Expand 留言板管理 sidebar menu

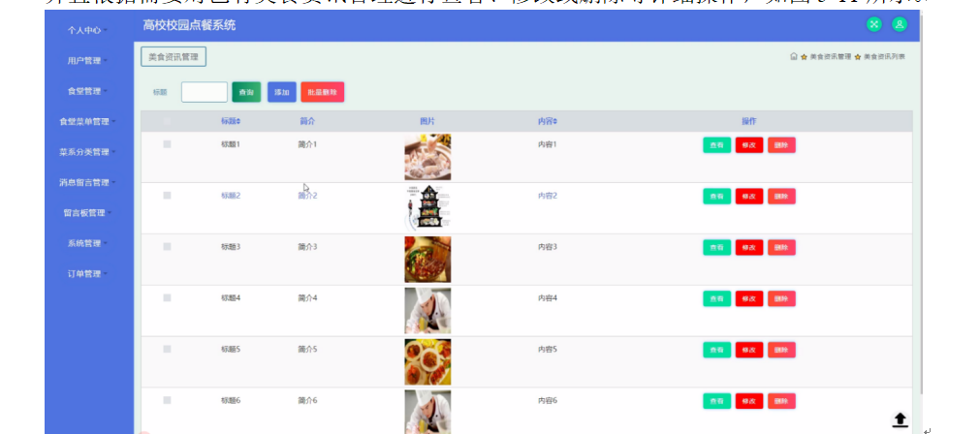(x=87, y=213)
